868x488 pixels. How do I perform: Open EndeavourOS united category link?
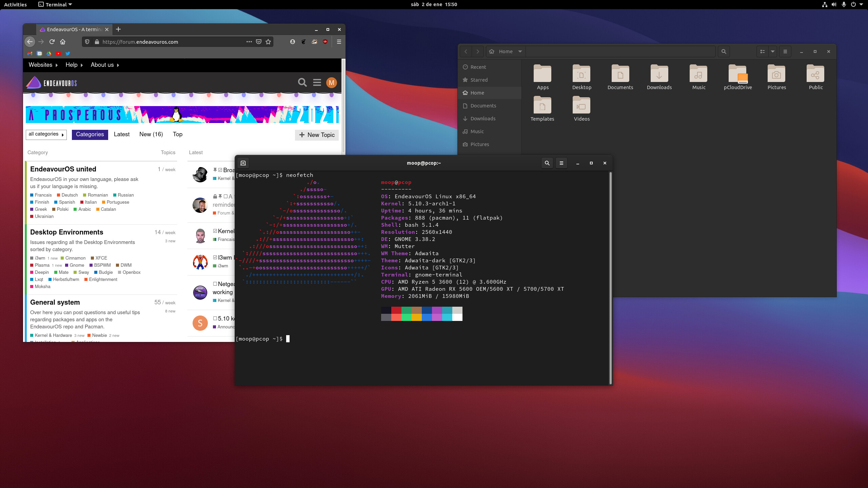(x=63, y=169)
